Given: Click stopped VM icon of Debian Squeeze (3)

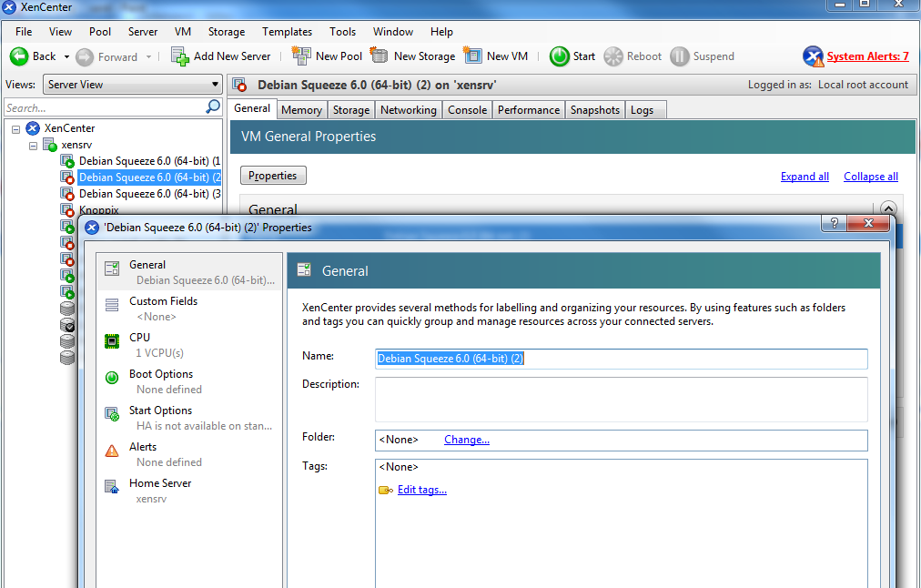Looking at the screenshot, I should [67, 194].
